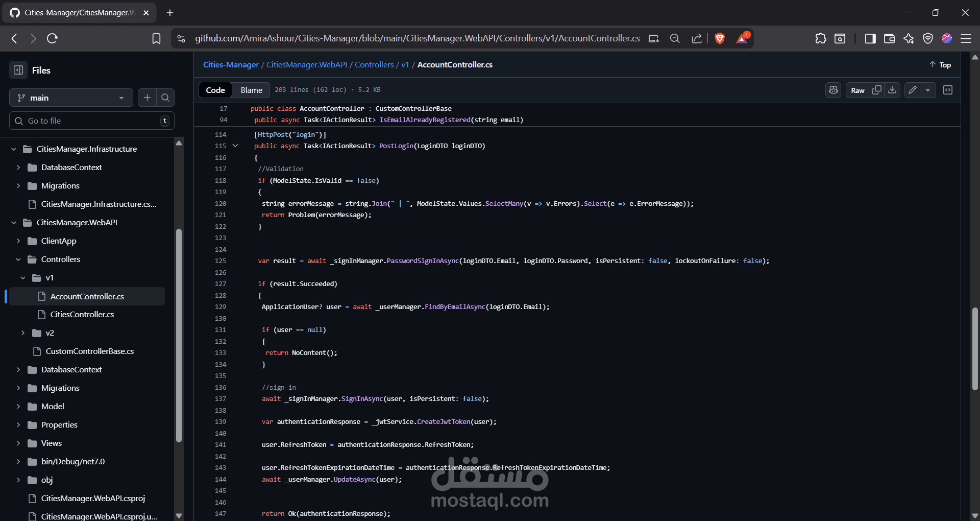View site information icon in address bar
Image resolution: width=980 pixels, height=521 pixels.
click(181, 38)
